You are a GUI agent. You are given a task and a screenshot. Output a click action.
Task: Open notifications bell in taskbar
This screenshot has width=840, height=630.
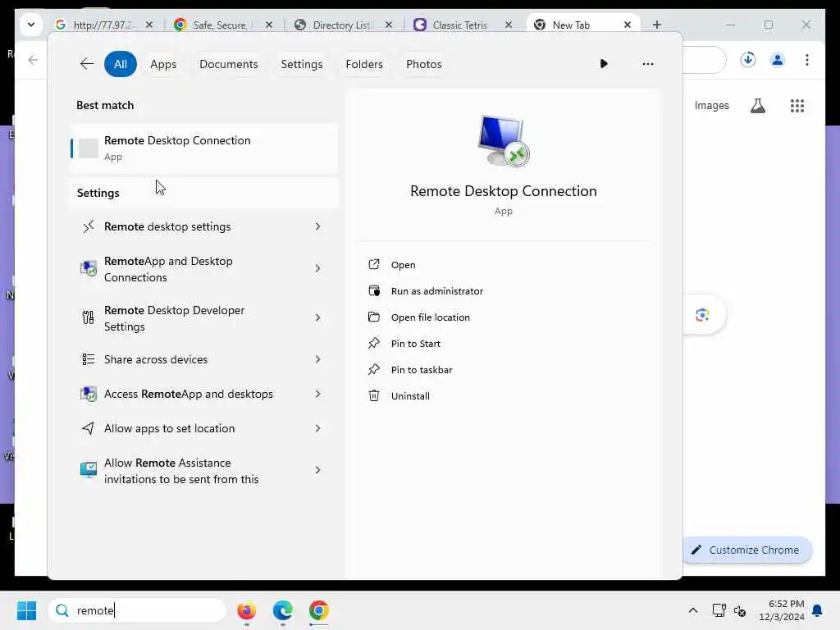tap(817, 610)
